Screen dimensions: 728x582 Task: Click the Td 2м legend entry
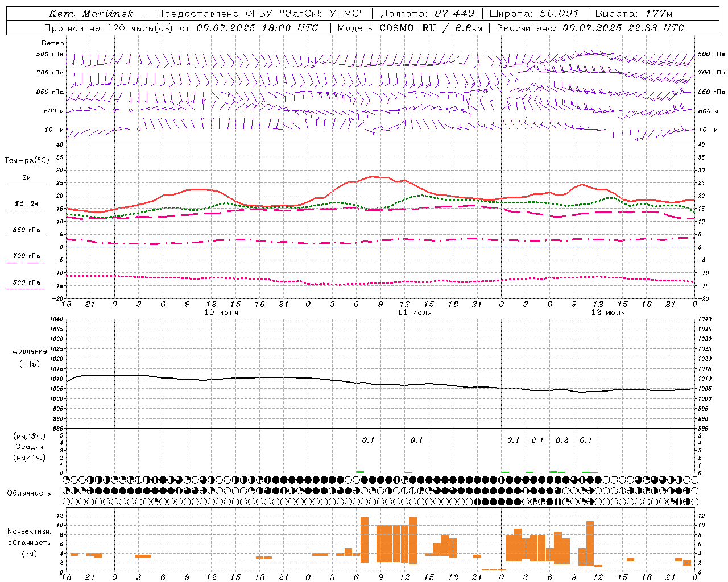click(26, 203)
